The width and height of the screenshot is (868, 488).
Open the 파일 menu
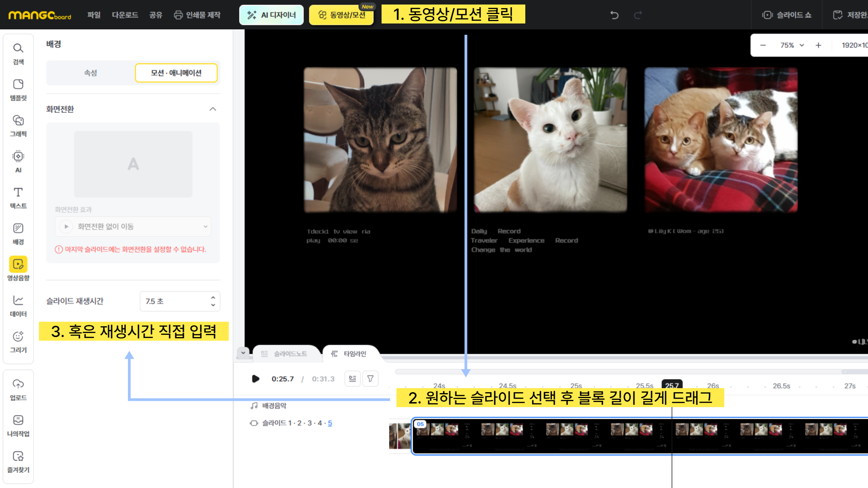click(x=94, y=15)
